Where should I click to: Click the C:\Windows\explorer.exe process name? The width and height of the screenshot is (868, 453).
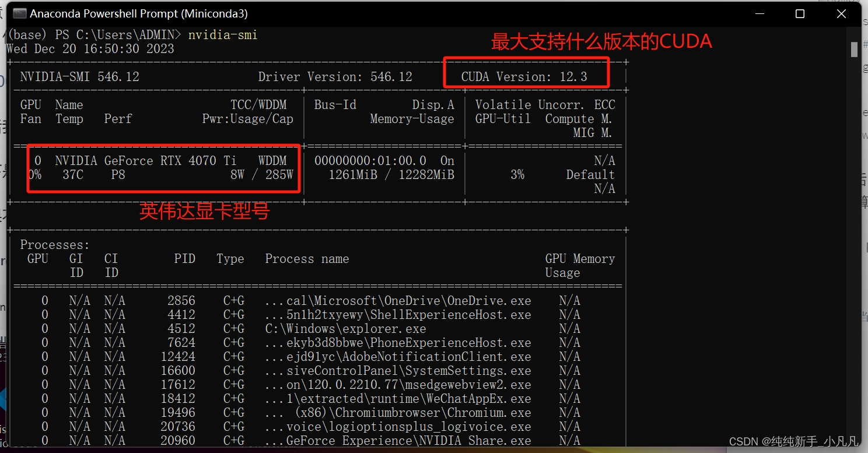346,329
